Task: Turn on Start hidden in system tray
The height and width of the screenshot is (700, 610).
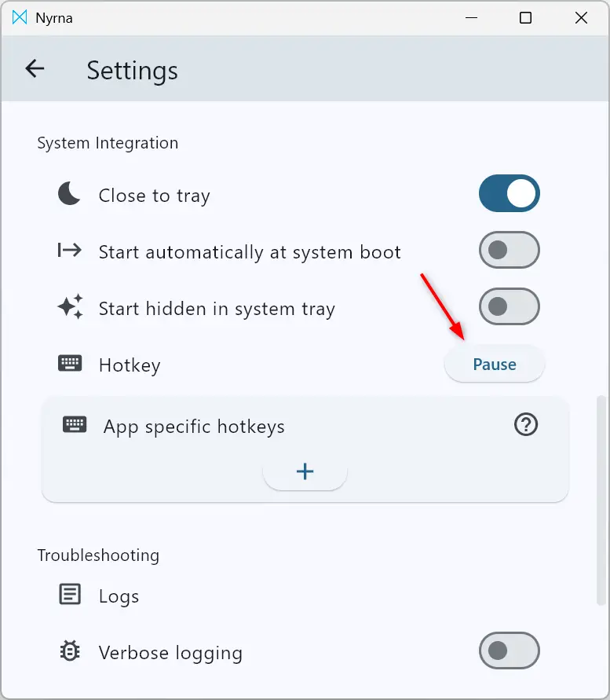Action: tap(510, 306)
